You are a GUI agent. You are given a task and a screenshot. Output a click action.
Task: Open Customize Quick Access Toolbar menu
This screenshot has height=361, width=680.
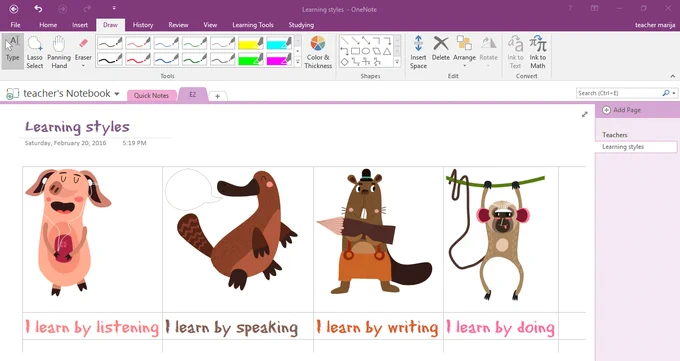[x=114, y=8]
